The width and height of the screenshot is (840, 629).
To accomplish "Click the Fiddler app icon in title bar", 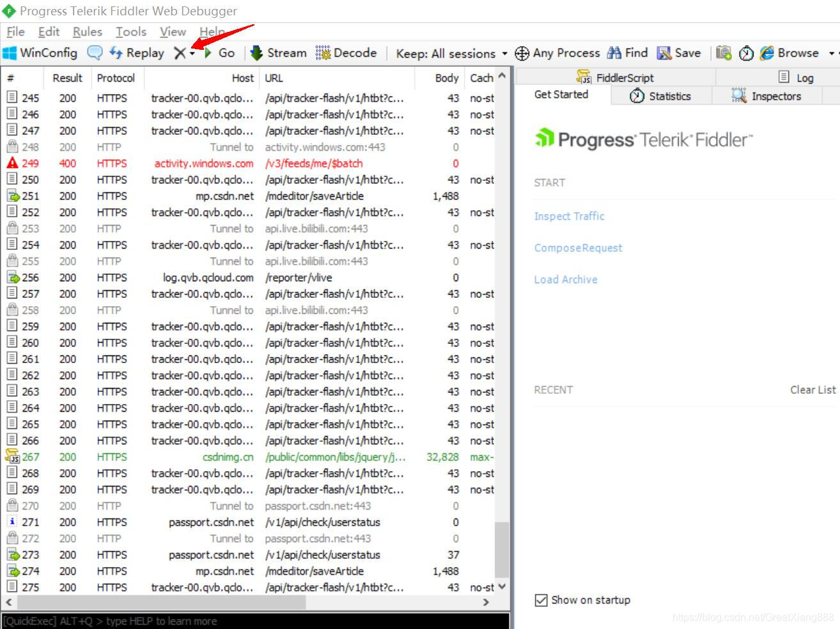I will pos(9,11).
